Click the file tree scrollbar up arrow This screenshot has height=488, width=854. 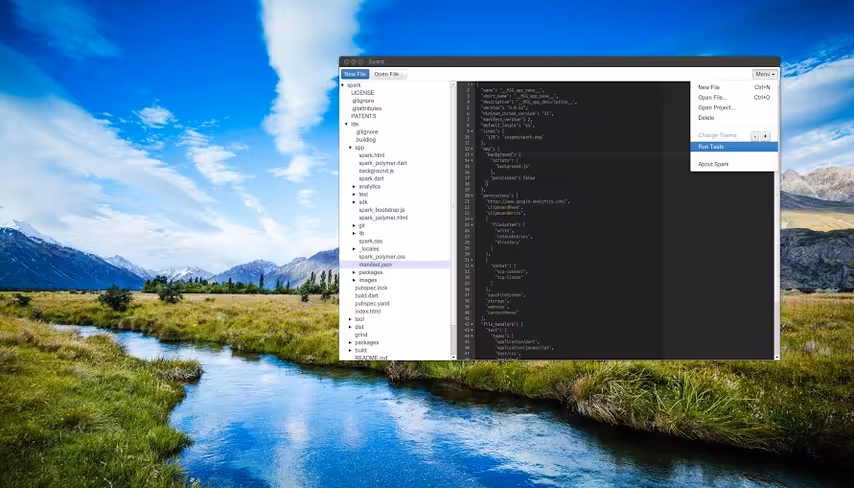point(454,84)
